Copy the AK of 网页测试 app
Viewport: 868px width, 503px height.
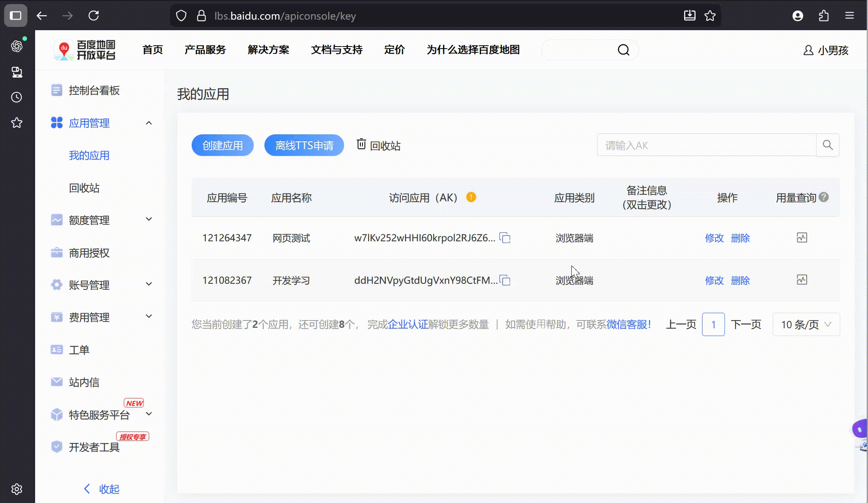pyautogui.click(x=505, y=238)
